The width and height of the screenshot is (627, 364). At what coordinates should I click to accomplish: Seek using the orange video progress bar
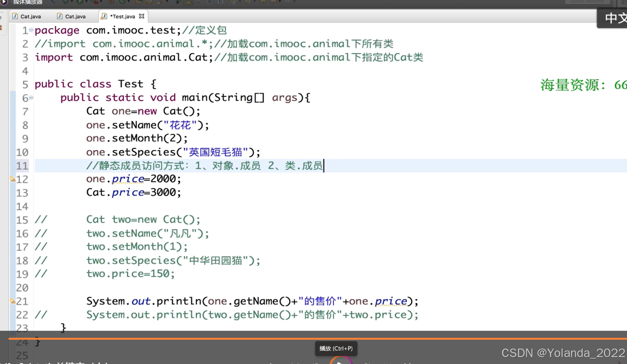(x=318, y=339)
